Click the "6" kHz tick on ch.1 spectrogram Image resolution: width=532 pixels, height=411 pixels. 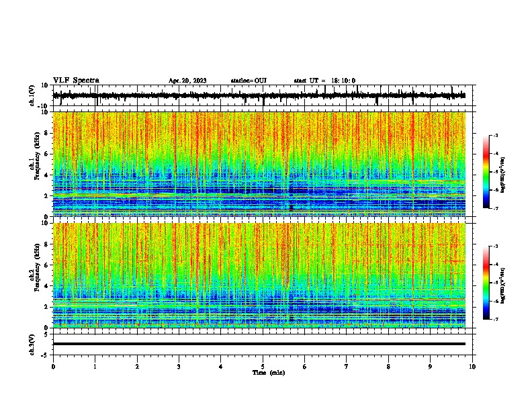pyautogui.click(x=46, y=154)
